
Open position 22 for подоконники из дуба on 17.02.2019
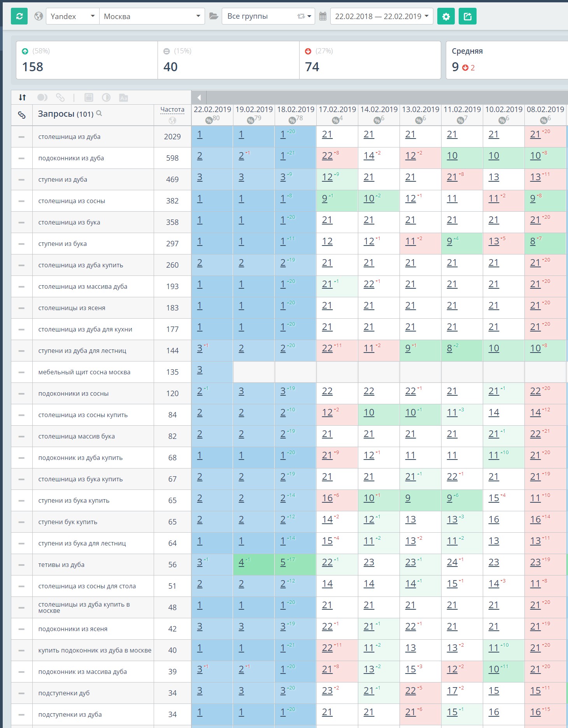(327, 156)
